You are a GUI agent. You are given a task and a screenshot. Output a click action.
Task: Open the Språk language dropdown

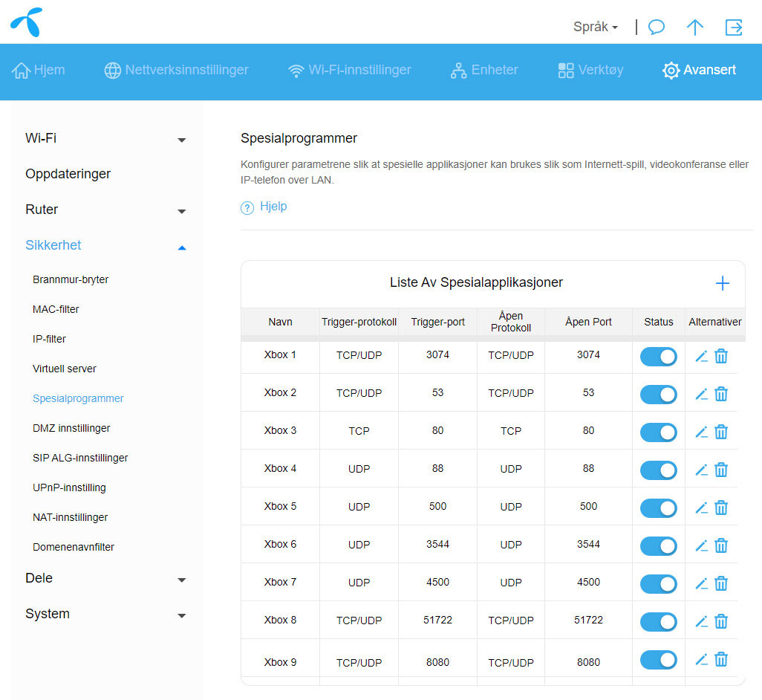click(x=596, y=27)
